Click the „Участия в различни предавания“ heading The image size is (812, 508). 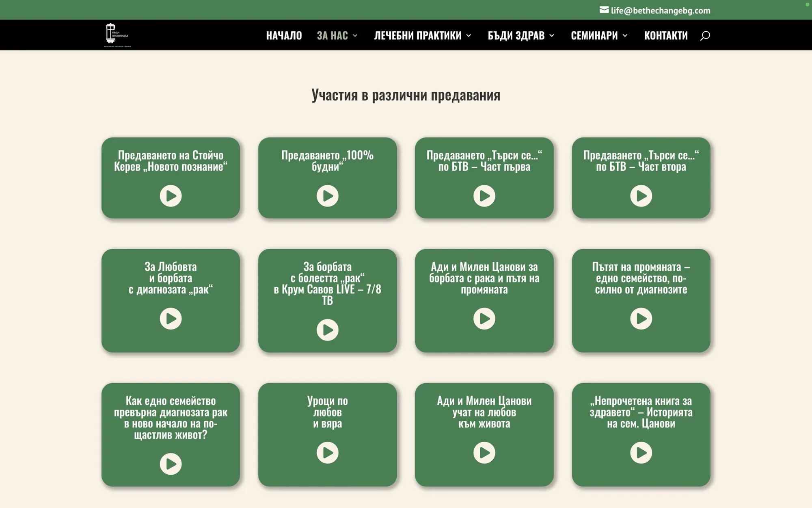(x=406, y=95)
